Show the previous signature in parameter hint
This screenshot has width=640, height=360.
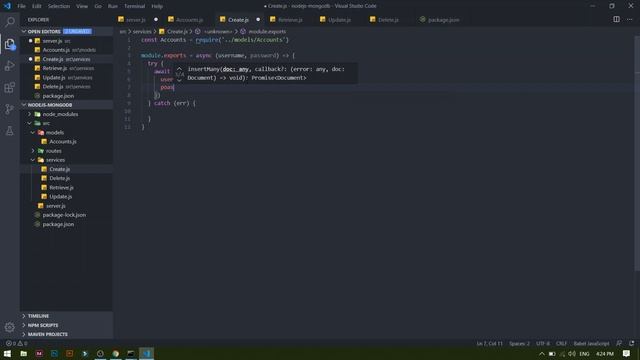tap(179, 69)
